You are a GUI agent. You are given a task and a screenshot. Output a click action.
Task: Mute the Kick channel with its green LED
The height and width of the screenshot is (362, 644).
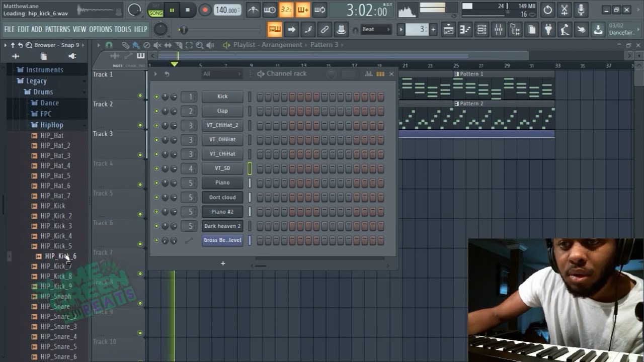[156, 97]
